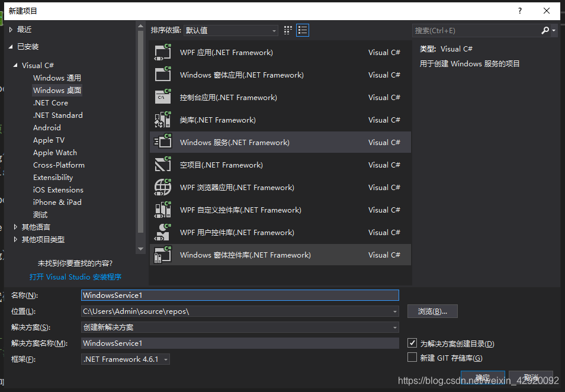Click the Windows Forms App template icon
Screen dimensions: 565x392
tap(163, 75)
